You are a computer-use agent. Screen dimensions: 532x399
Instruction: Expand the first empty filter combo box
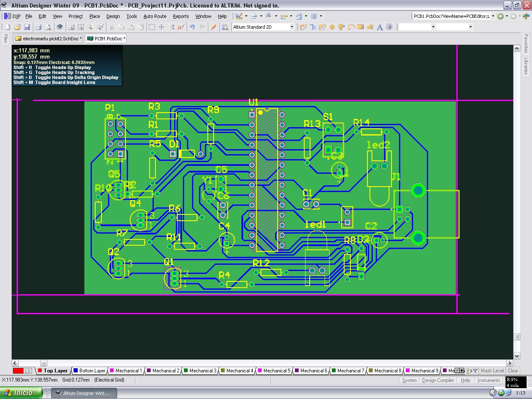433,27
